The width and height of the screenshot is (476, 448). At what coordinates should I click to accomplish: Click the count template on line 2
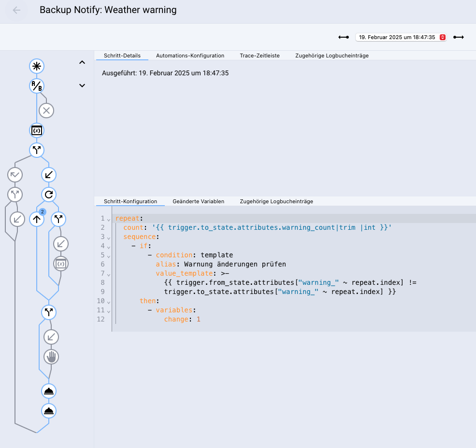tap(272, 227)
